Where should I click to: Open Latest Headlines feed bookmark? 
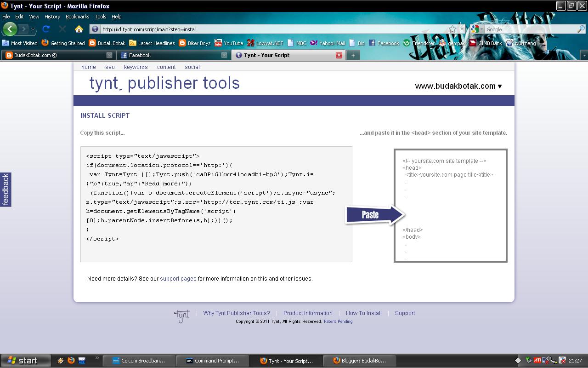[x=152, y=43]
